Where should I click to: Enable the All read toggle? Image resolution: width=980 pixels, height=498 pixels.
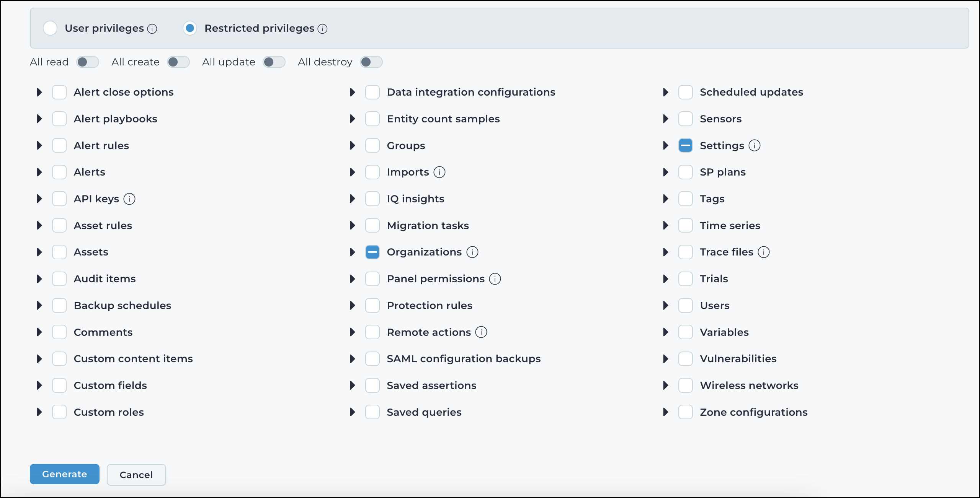[88, 62]
